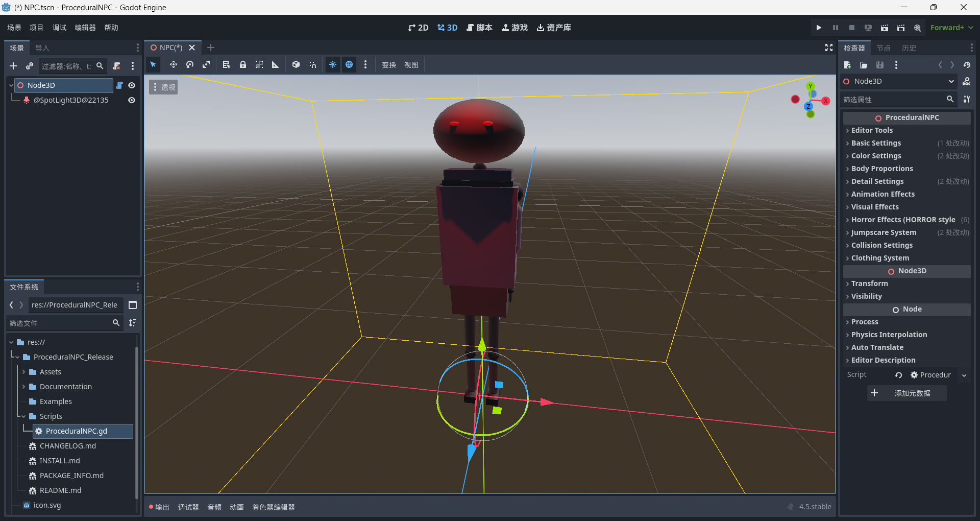
Task: Open the 调试 menu
Action: [59, 28]
